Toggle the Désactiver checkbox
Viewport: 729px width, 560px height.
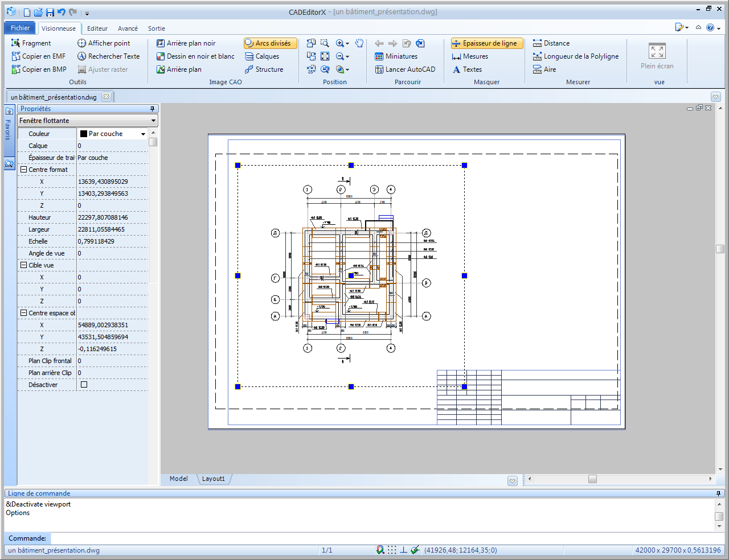84,385
